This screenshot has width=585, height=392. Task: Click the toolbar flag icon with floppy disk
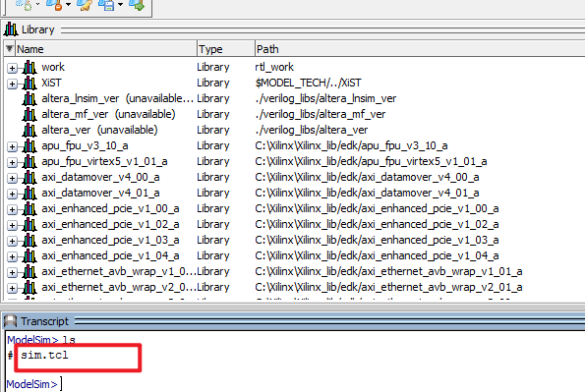tap(106, 5)
